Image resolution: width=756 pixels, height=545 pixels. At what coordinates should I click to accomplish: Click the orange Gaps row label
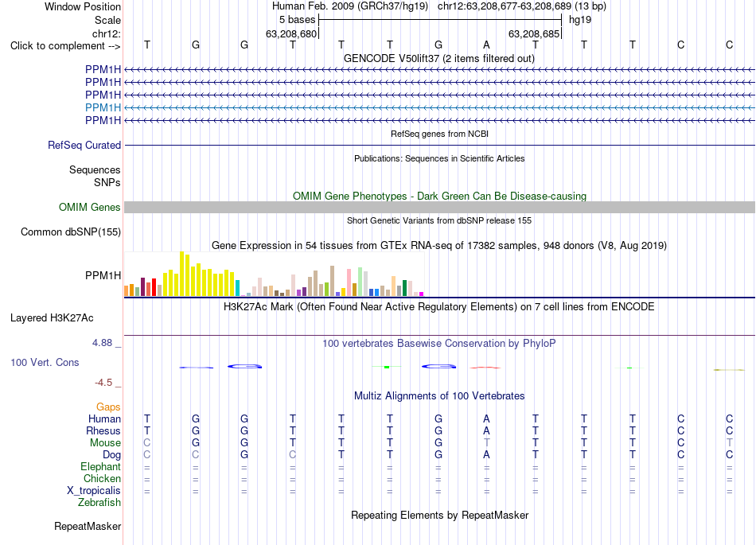108,407
